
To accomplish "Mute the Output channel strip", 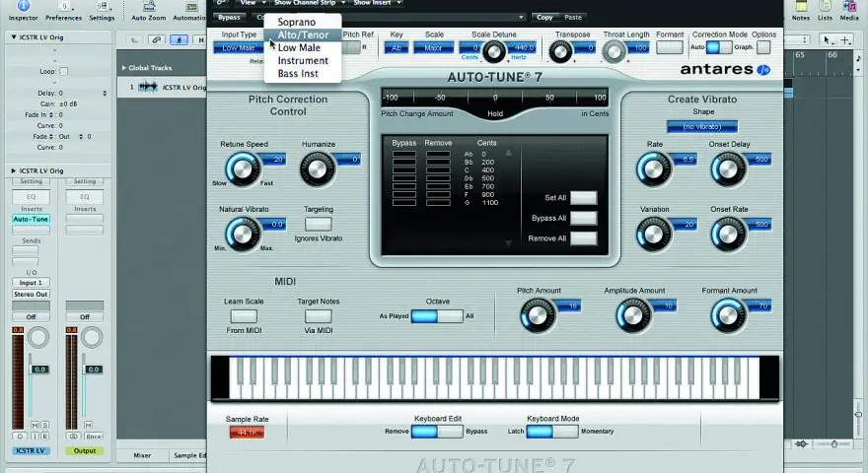I will [x=88, y=425].
